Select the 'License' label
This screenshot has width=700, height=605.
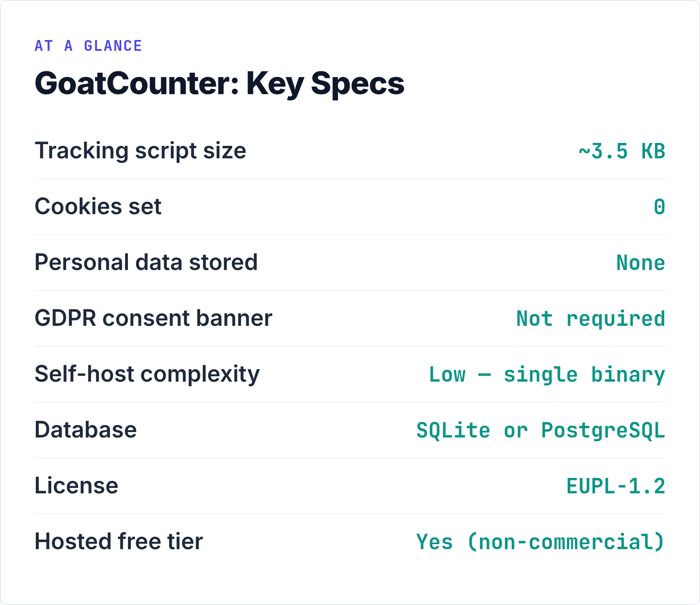coord(76,486)
